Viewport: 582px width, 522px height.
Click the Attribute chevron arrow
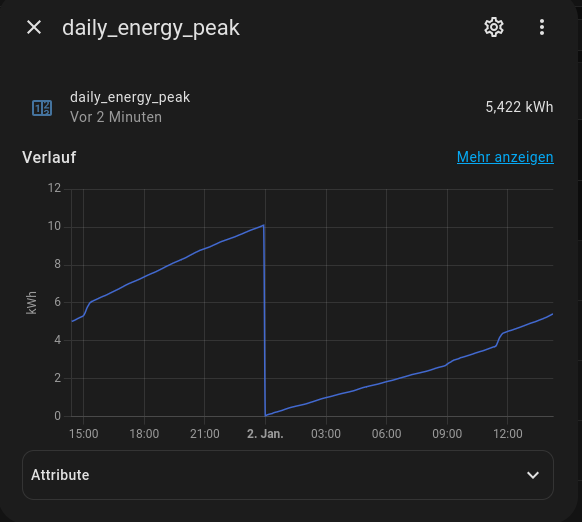[533, 475]
